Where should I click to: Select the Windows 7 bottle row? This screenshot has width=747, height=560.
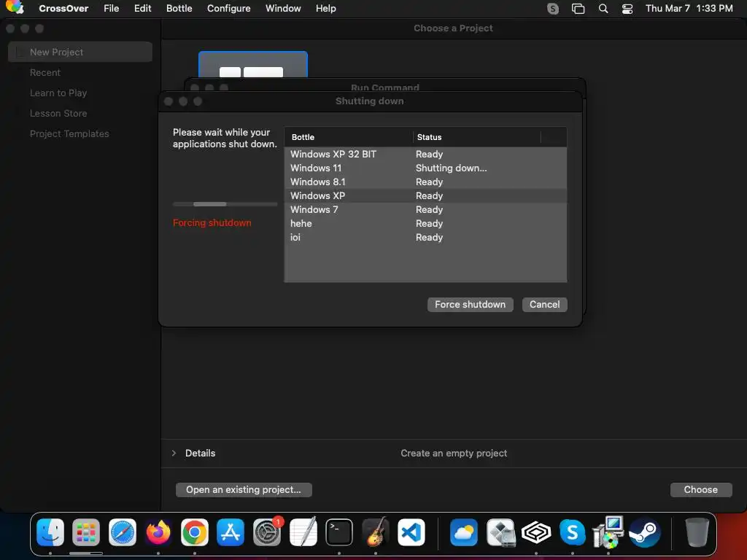(425, 209)
